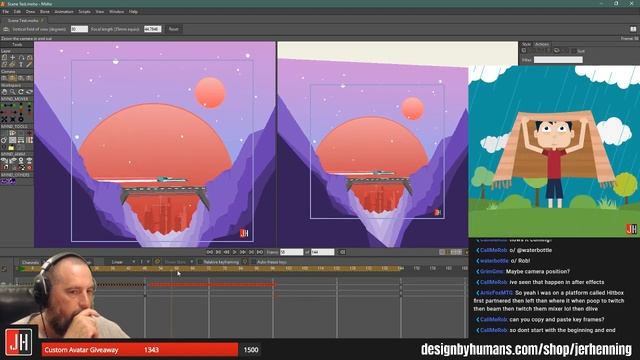Click the yellow padlock tool icon
The image size is (640, 360).
click(x=11, y=147)
